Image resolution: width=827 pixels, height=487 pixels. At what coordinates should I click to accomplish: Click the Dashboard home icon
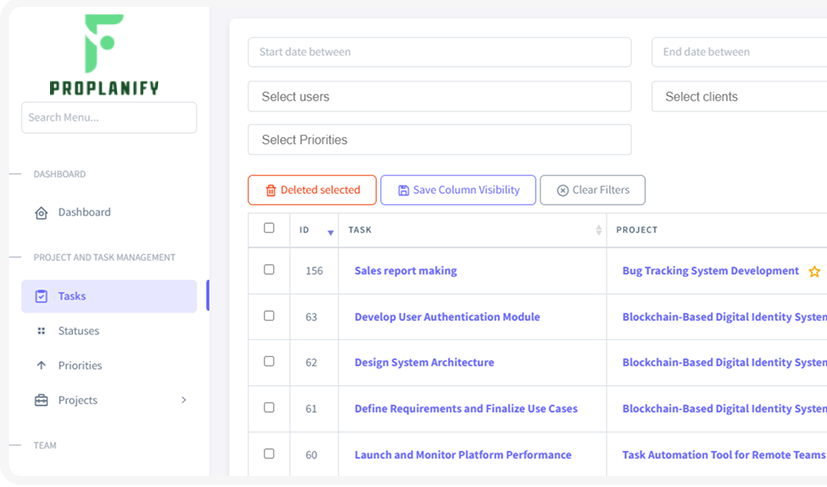coord(41,213)
